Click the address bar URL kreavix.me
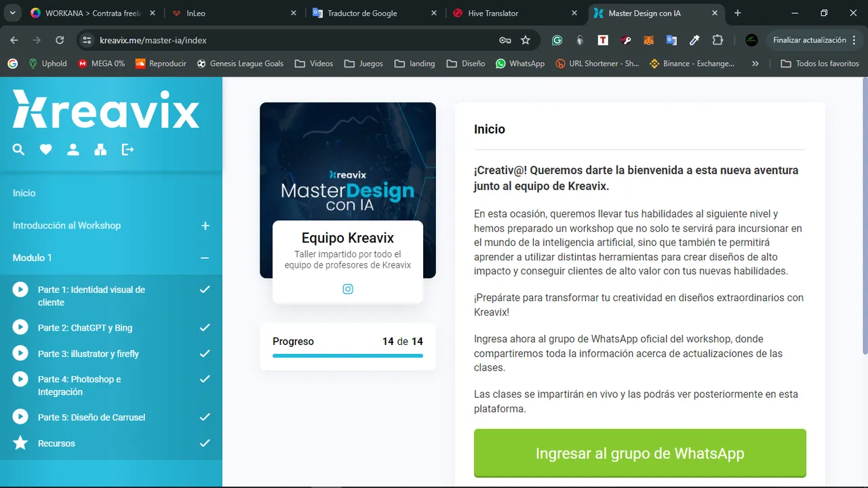868x488 pixels. (x=153, y=40)
